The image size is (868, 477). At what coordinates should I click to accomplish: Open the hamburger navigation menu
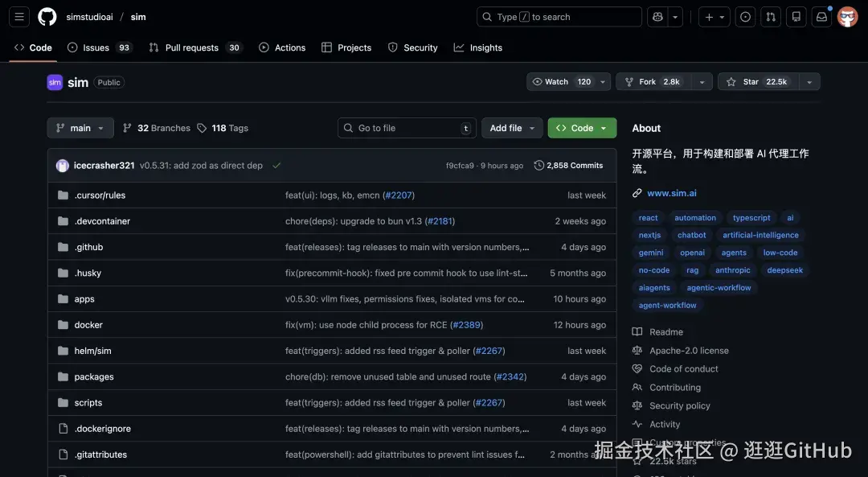coord(19,17)
